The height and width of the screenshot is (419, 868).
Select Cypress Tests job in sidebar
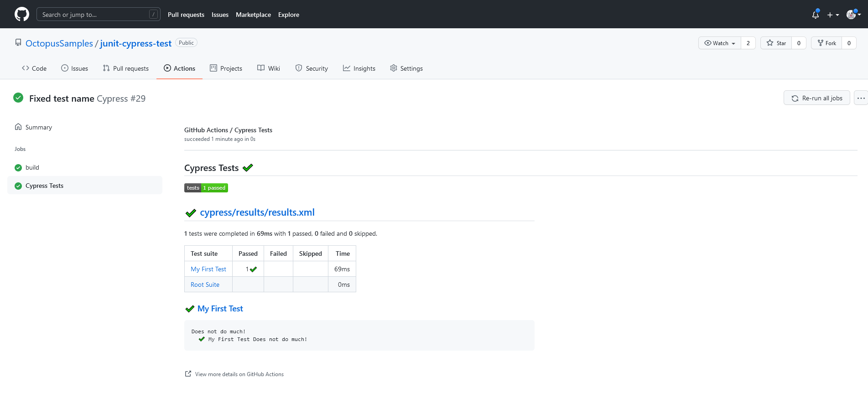pos(44,186)
